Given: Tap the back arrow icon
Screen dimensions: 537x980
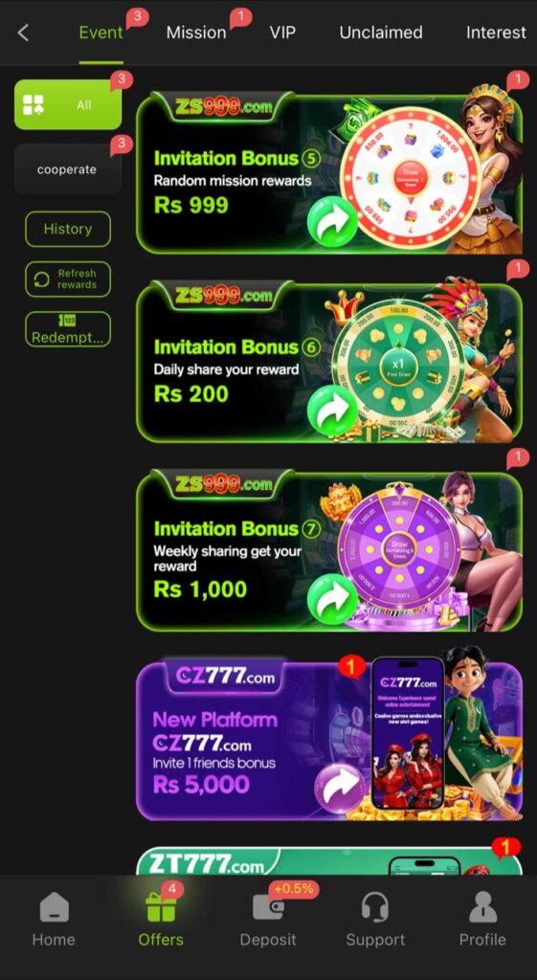Looking at the screenshot, I should point(23,33).
